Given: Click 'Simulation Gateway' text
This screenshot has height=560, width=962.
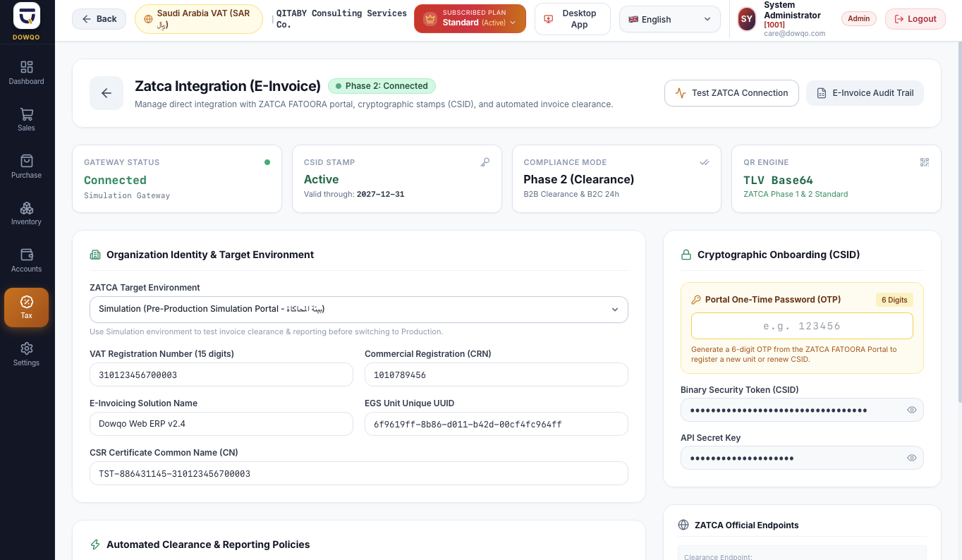Looking at the screenshot, I should [127, 195].
